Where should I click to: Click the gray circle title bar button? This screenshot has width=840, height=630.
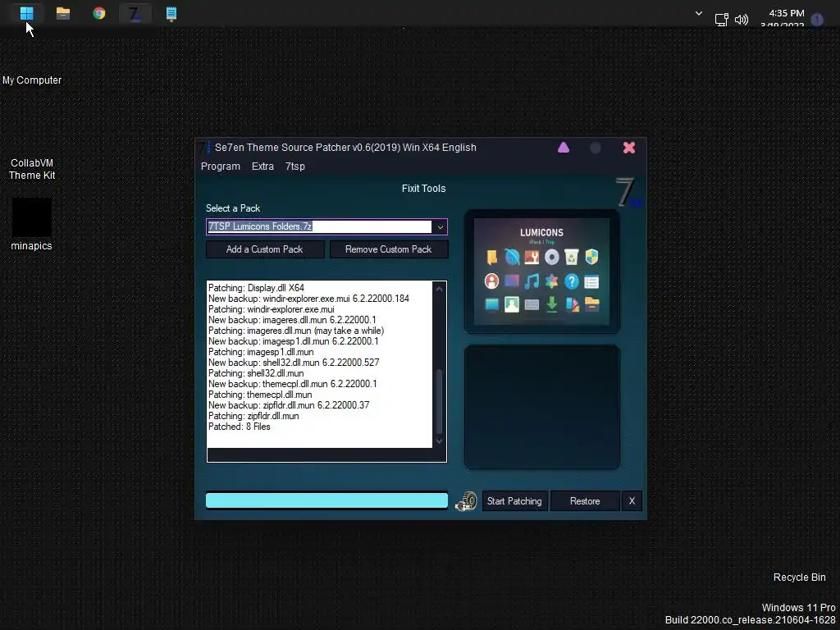coord(596,148)
